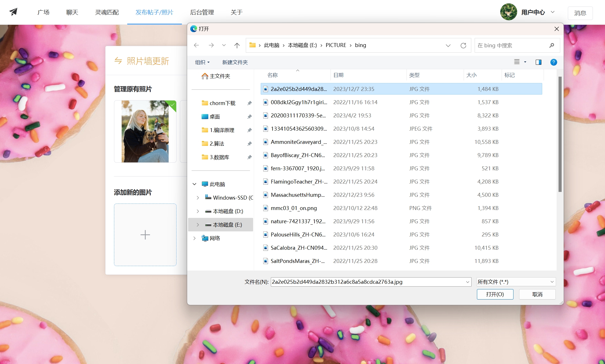605x364 pixels.
Task: Open the 灵魂匹配 tab
Action: [107, 12]
